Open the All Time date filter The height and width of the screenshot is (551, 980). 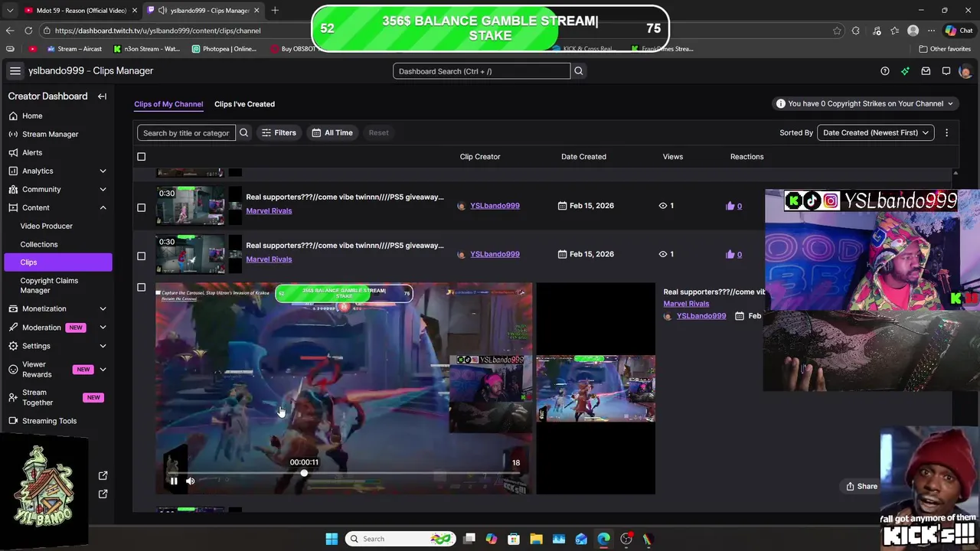click(332, 132)
